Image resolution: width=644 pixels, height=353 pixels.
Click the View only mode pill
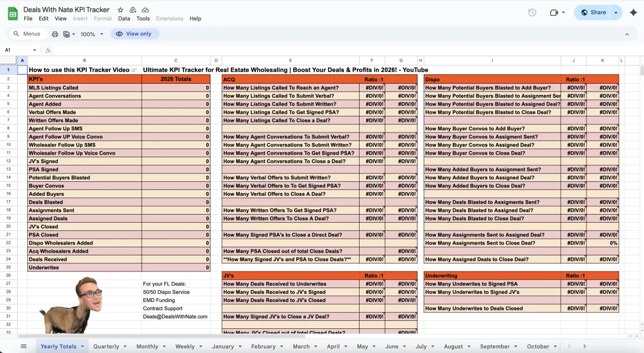[x=134, y=34]
